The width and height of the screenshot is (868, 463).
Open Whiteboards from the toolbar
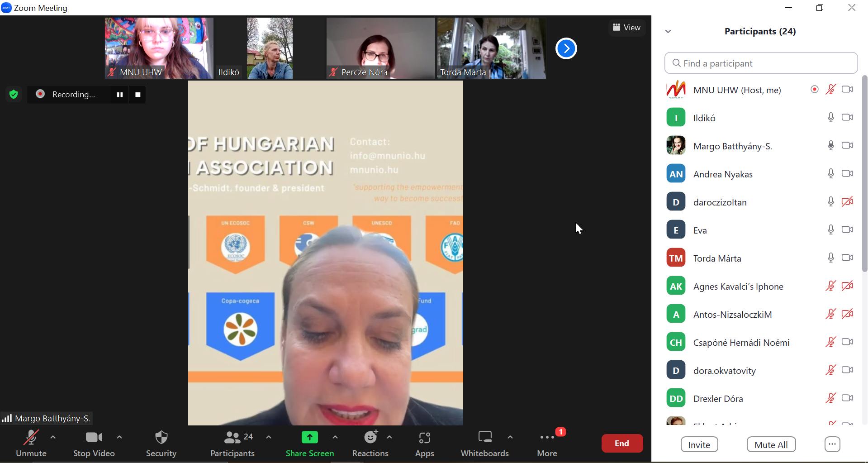tap(485, 444)
